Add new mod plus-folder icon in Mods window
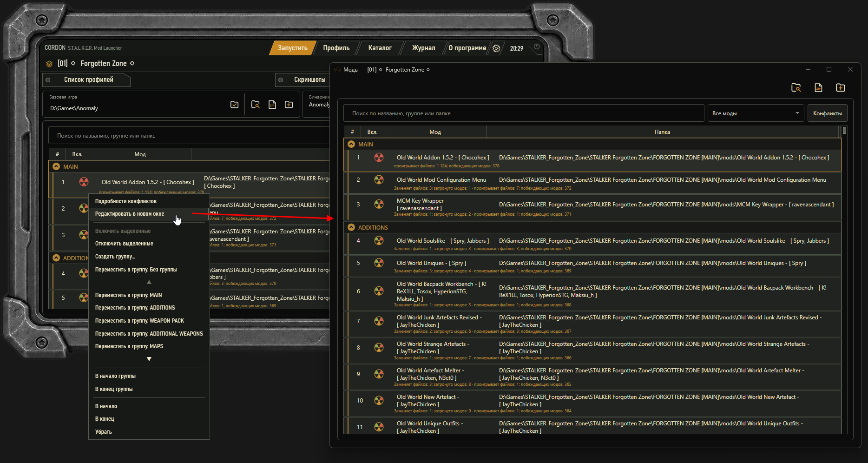The image size is (868, 463). (841, 87)
